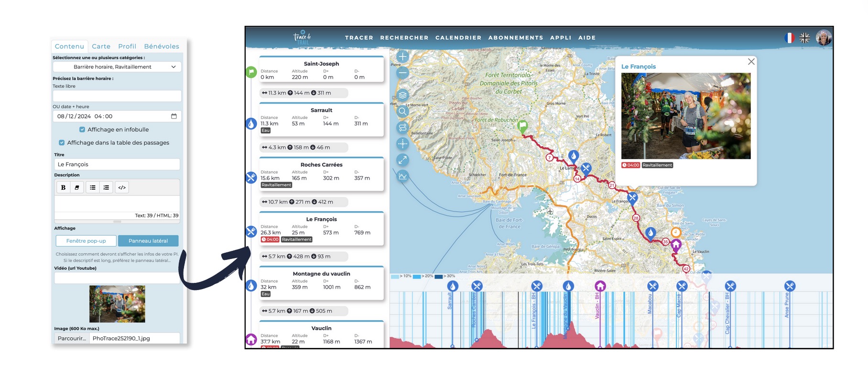The image size is (868, 388).
Task: Click the Panneau latéral button
Action: tap(148, 241)
